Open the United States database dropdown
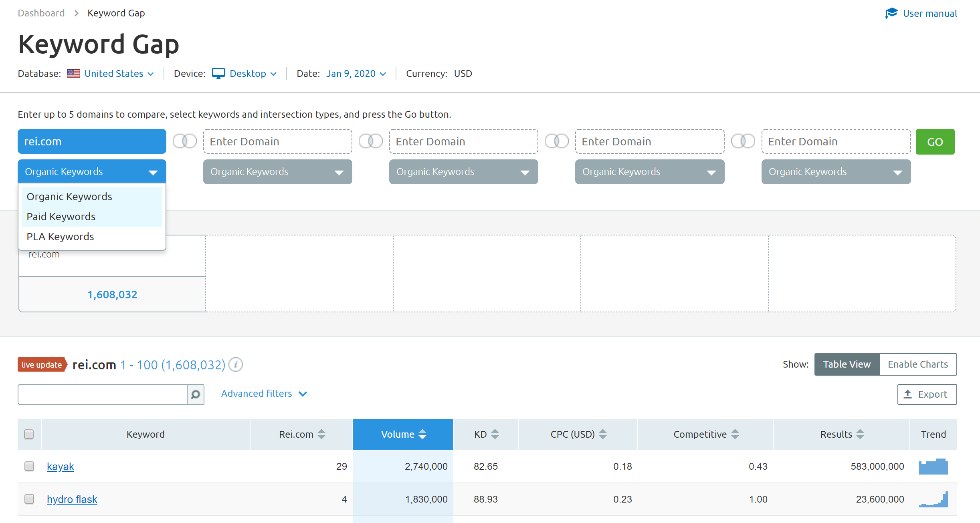The image size is (980, 523). coord(119,74)
